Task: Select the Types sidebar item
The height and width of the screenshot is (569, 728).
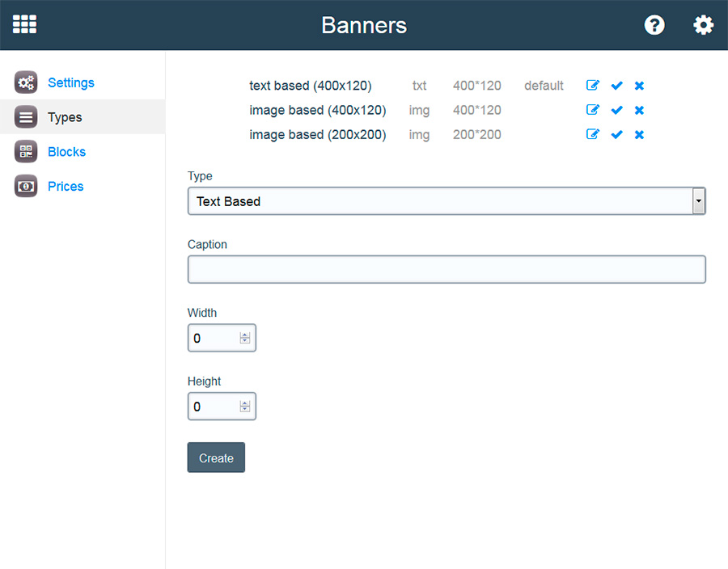Action: 65,117
